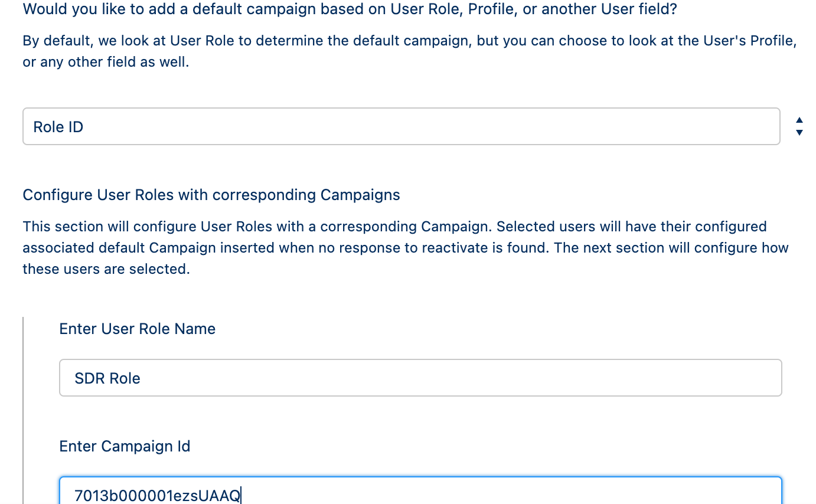
Task: Click the words 'or any other field as well.'
Action: [106, 62]
